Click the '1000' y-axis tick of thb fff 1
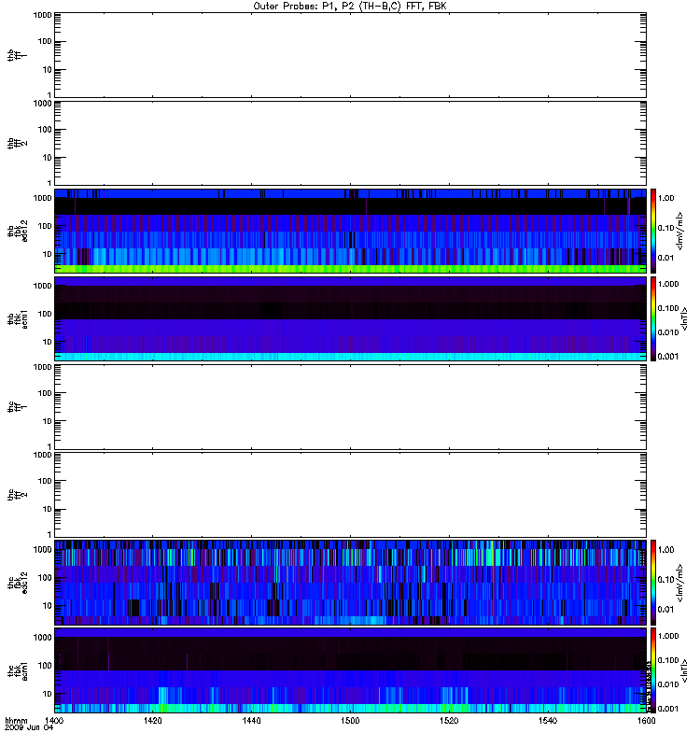The image size is (700, 747). 42,15
